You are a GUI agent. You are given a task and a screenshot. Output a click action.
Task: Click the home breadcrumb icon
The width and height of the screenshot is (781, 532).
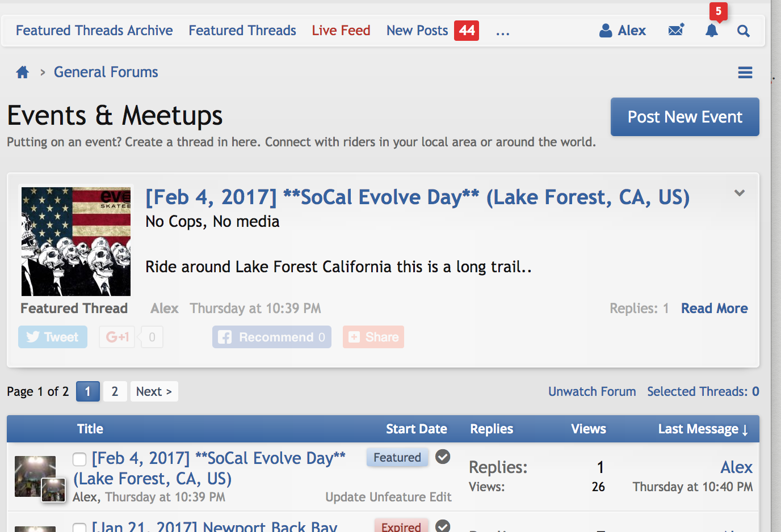pyautogui.click(x=23, y=72)
